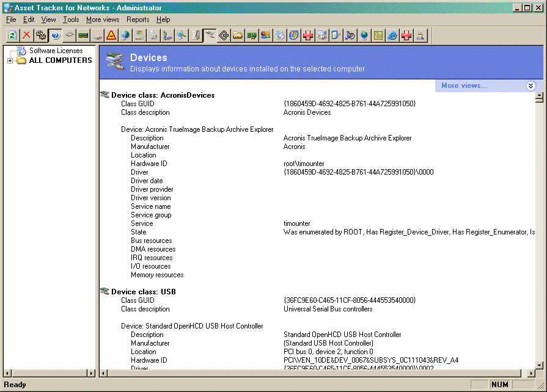The image size is (547, 392).
Task: Click the Internet Explorer toolbar icon
Action: [x=392, y=35]
